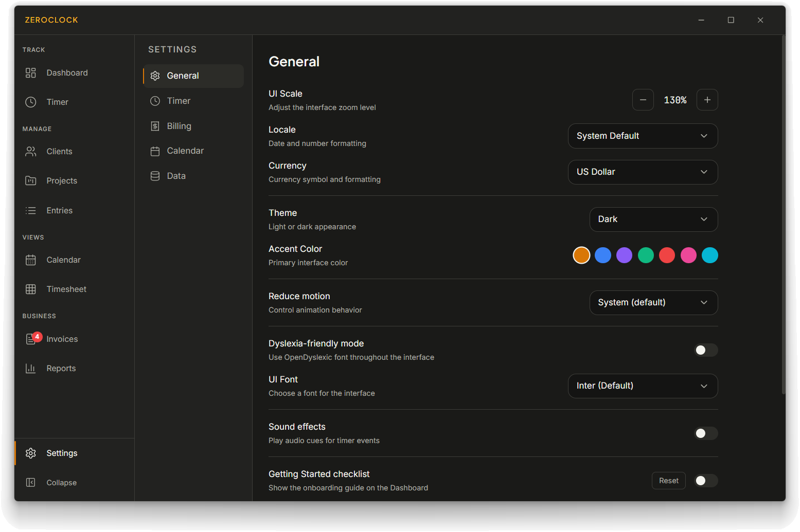Toggle the Getting Started checklist switch

[x=706, y=481]
